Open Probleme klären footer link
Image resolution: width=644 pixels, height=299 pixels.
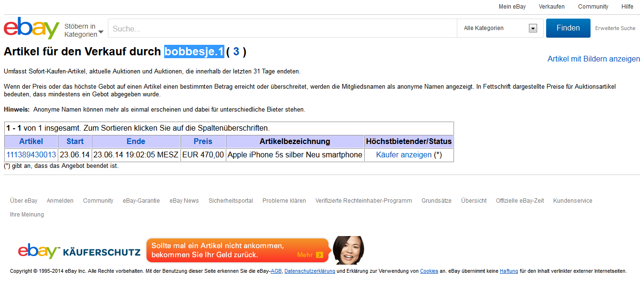(284, 201)
